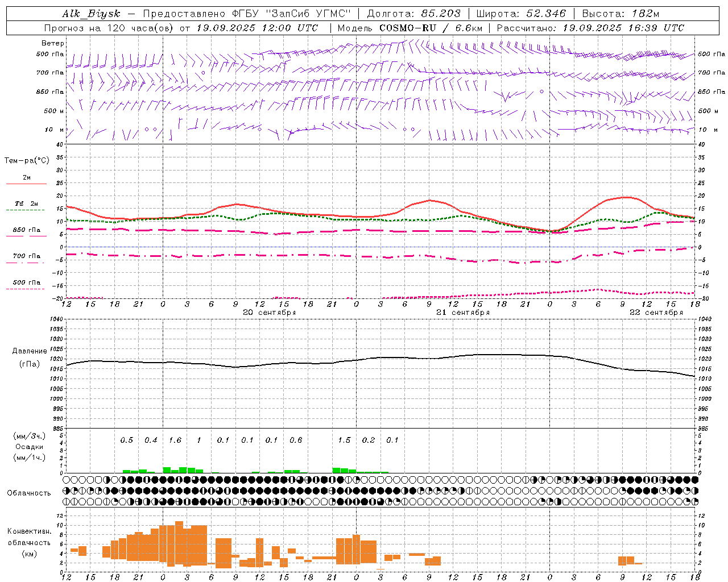Screen dimensions: 728x582
Task: Click the 'Td 2м' dew point legend entry
Action: click(x=26, y=203)
